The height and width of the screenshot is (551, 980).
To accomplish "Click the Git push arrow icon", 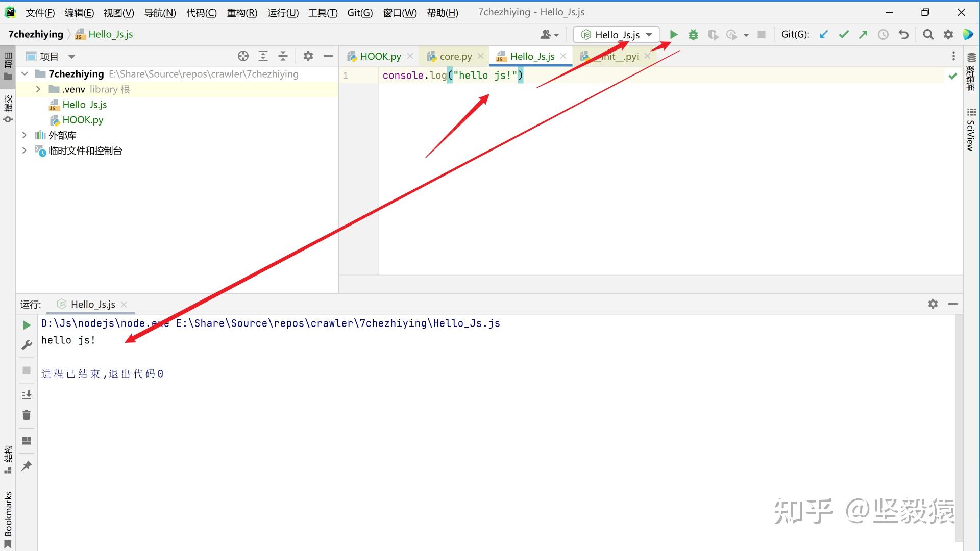I will [x=863, y=35].
